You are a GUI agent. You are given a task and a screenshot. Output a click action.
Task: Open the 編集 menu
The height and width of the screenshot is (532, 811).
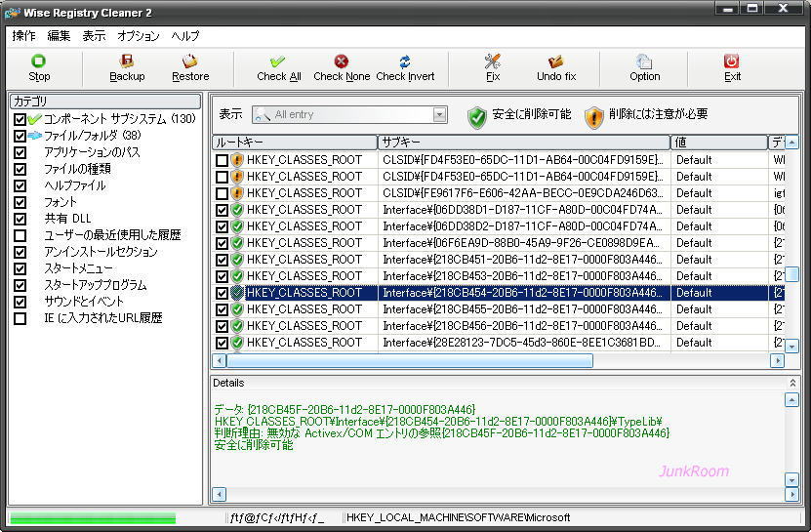pyautogui.click(x=59, y=36)
